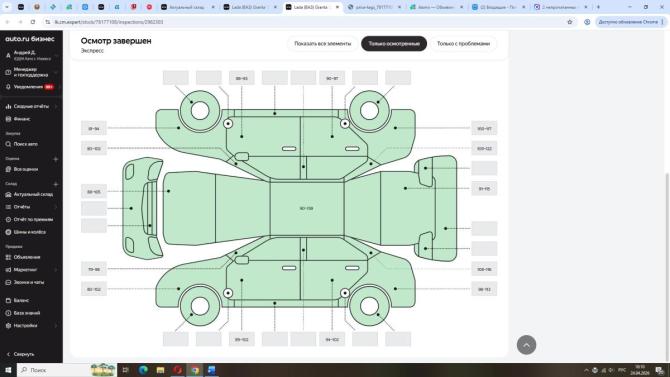Open Microsoft Edge from taskbar
The width and height of the screenshot is (670, 377).
(x=143, y=370)
